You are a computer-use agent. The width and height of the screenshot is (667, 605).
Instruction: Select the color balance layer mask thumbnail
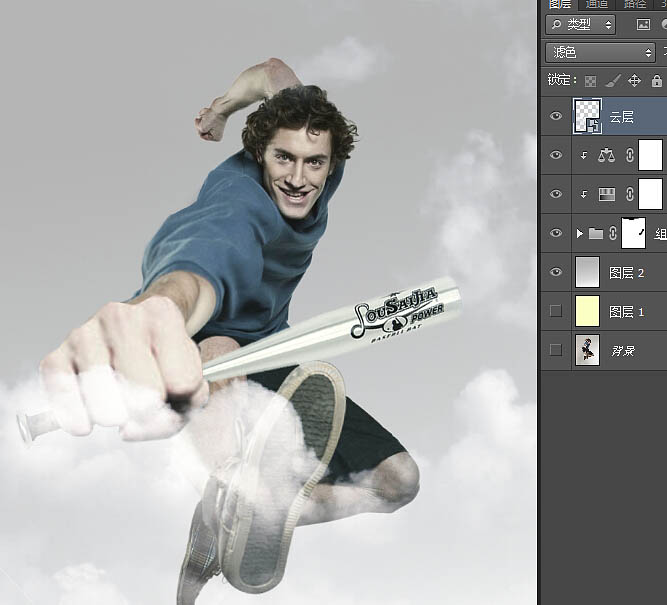pyautogui.click(x=651, y=155)
